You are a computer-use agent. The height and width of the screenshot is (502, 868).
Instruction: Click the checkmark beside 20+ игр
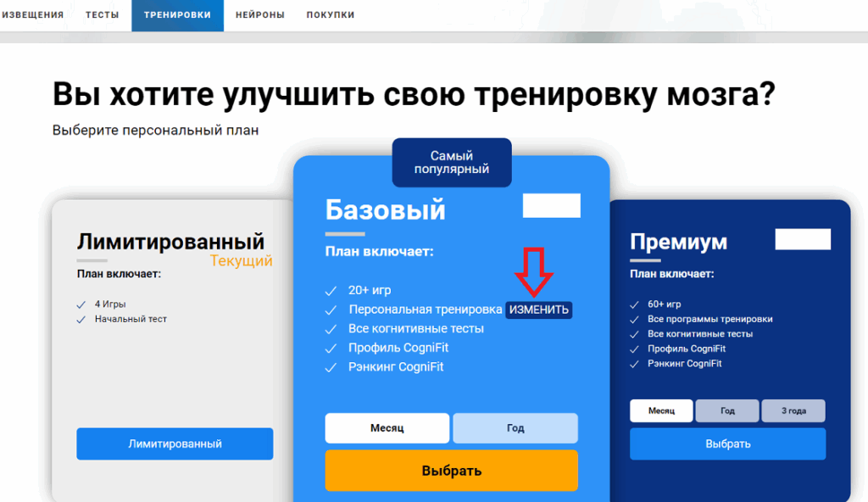click(331, 291)
